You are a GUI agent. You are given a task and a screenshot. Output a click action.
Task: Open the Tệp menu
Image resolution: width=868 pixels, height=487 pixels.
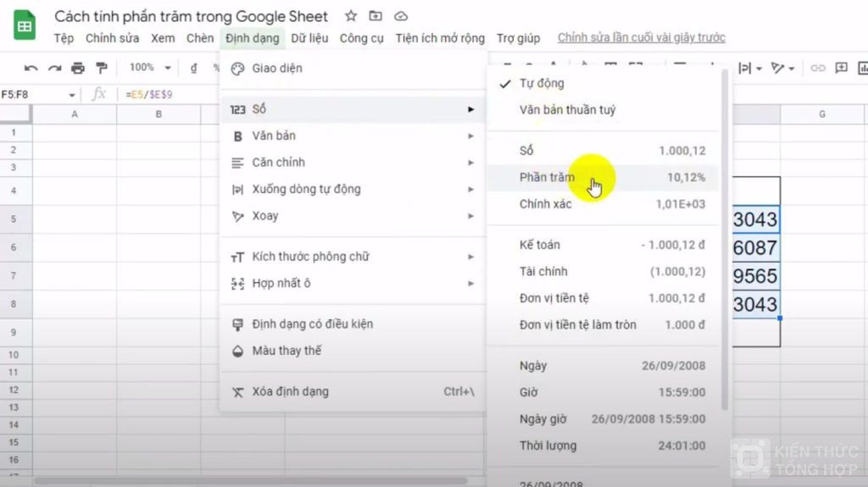[64, 38]
